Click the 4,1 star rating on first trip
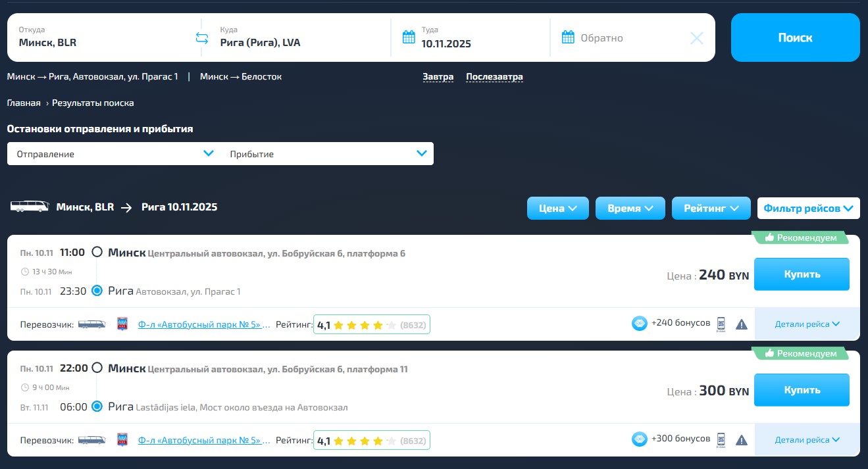 (x=371, y=325)
